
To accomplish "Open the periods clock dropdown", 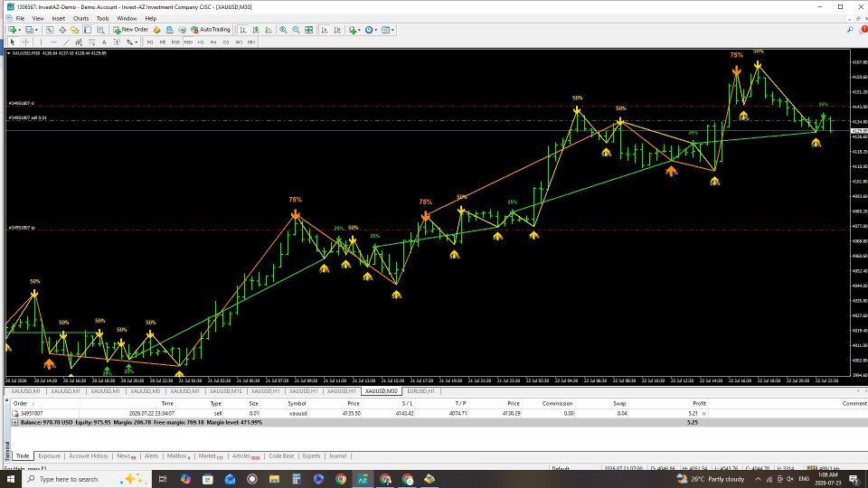I will click(371, 30).
